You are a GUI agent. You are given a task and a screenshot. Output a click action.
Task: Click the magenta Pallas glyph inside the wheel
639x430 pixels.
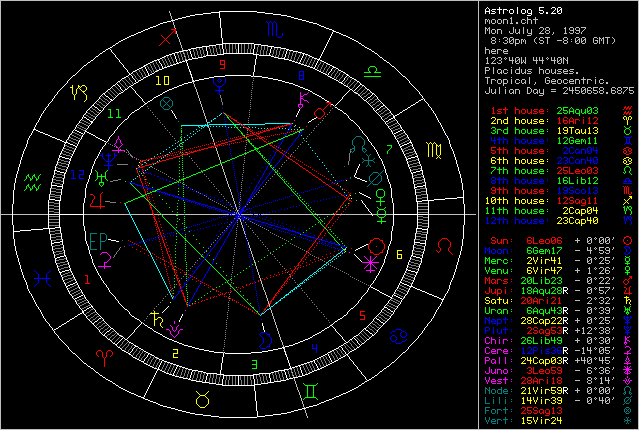[x=119, y=145]
